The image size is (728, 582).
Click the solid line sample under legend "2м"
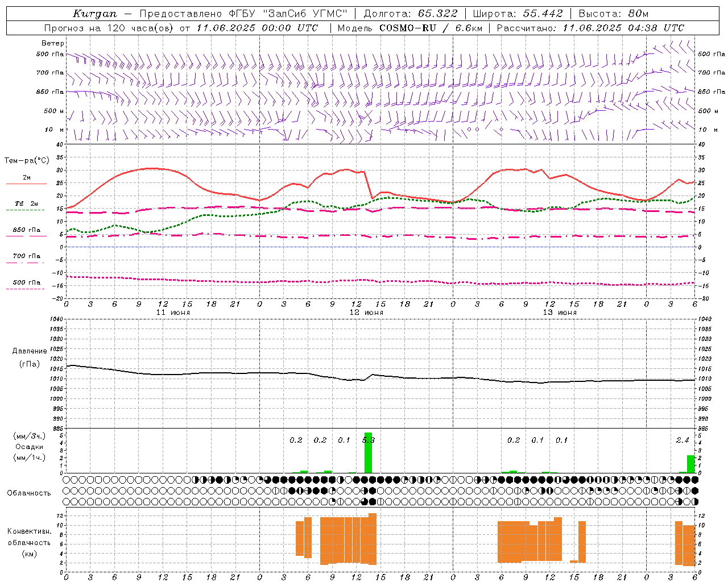[26, 184]
